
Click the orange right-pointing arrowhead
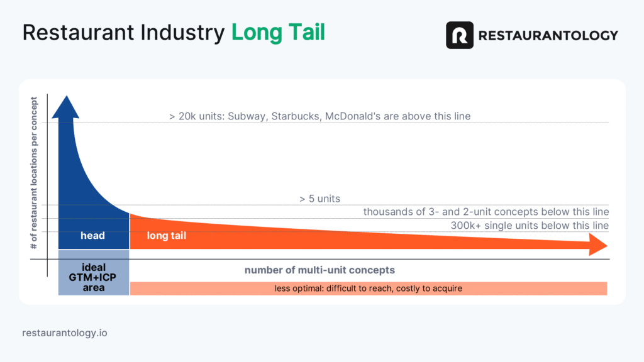[598, 244]
